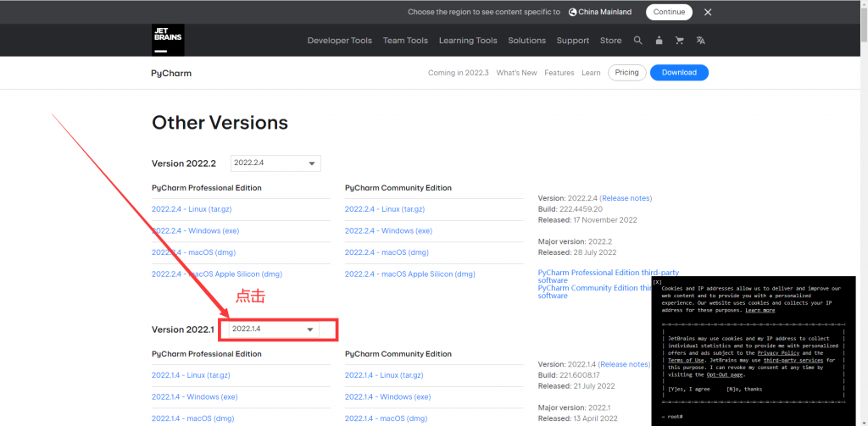Open Solutions menu
The width and height of the screenshot is (868, 426).
click(527, 41)
